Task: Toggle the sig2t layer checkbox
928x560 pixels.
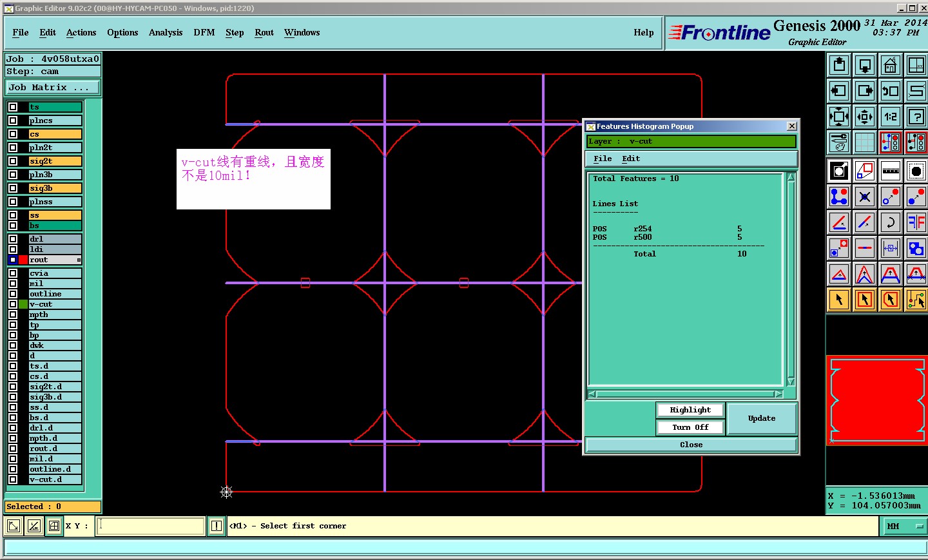Action: pos(13,161)
